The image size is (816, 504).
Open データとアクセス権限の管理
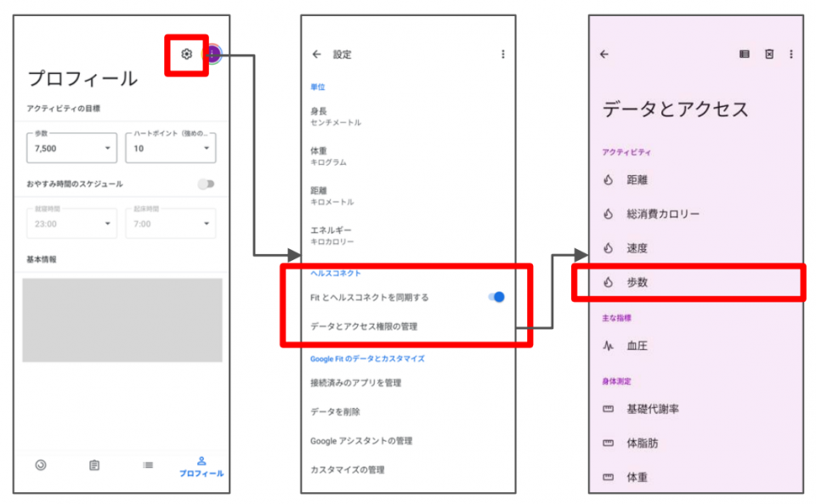click(364, 326)
